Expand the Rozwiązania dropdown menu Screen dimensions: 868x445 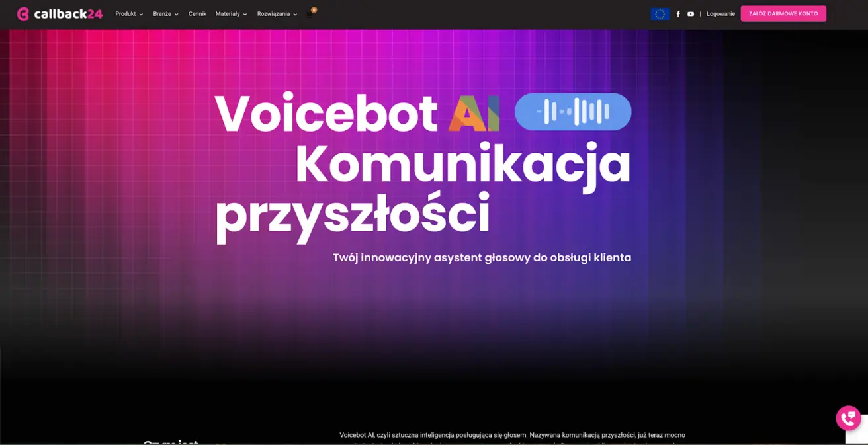277,14
